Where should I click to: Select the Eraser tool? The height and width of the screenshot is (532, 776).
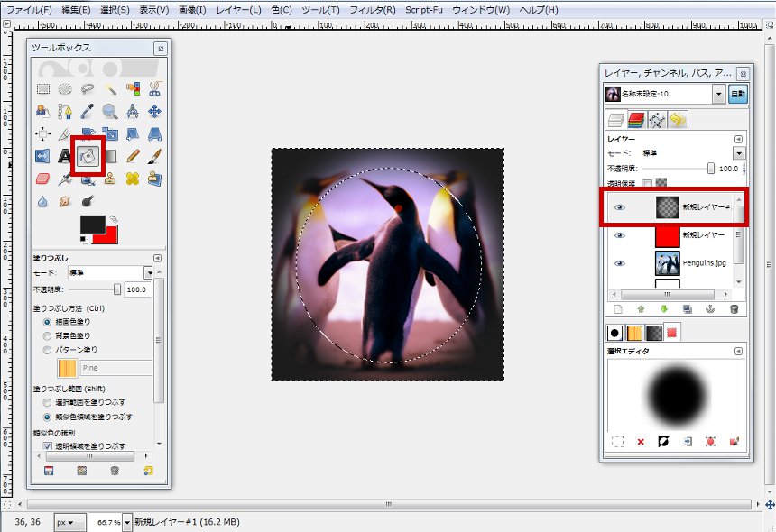[40, 179]
